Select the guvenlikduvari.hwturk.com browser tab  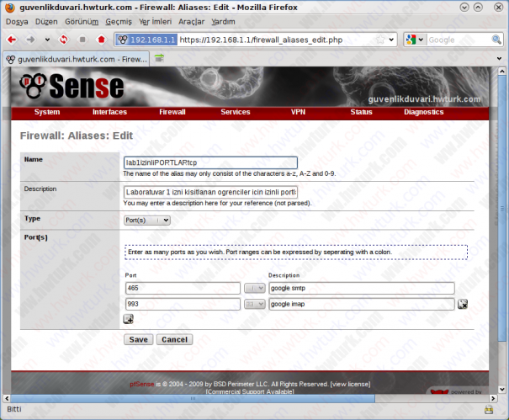[x=77, y=59]
